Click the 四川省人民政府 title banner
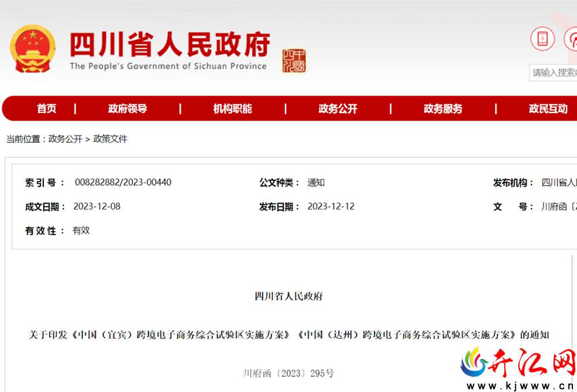This screenshot has height=392, width=577. 170,44
